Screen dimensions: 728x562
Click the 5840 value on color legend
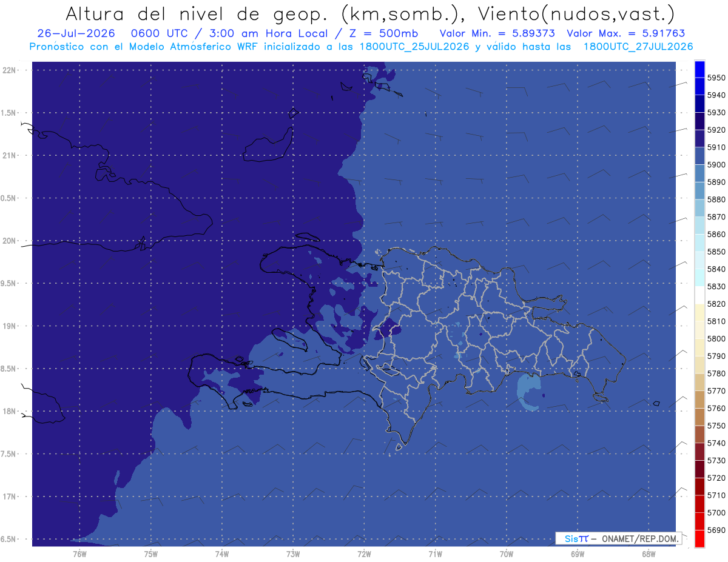pos(716,269)
